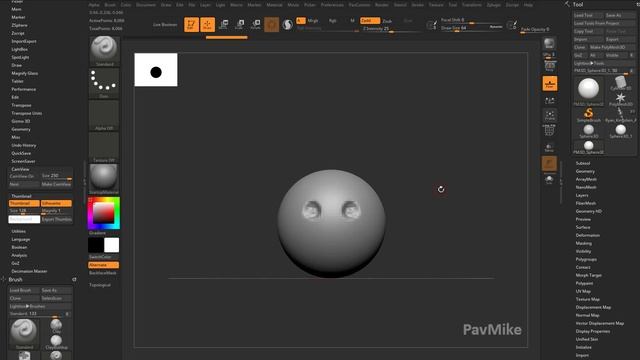
Task: Activate the Draw mode button
Action: (x=207, y=24)
